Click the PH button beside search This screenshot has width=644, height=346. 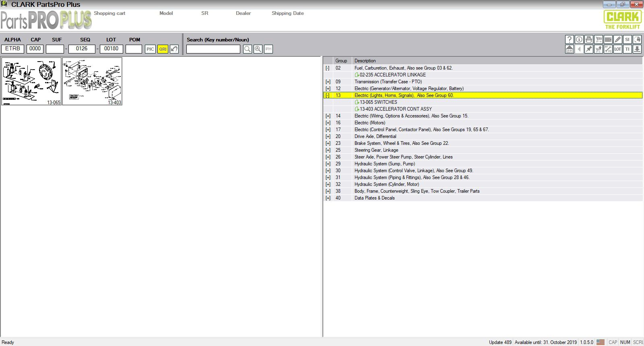[268, 49]
